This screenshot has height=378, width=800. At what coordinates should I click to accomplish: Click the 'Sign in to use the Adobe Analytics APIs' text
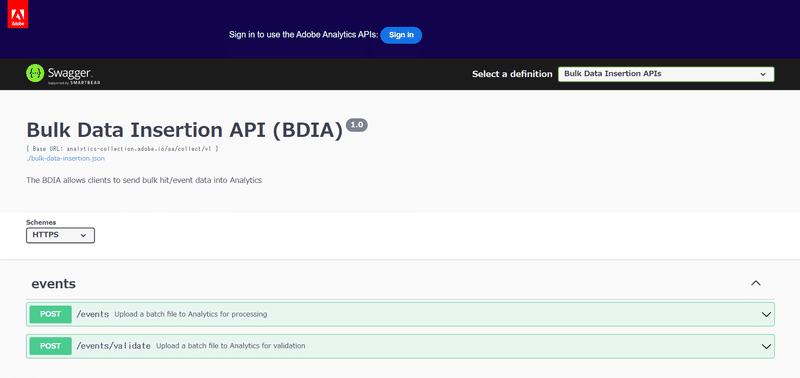(x=304, y=35)
